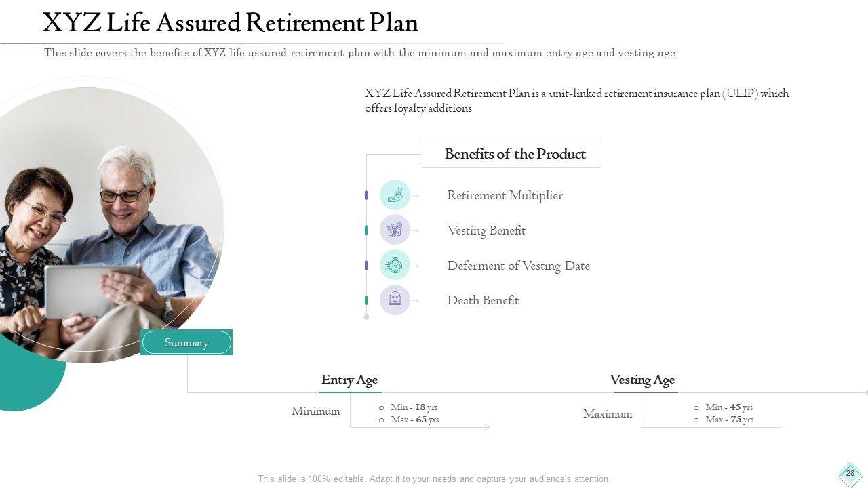Screen dimensions: 868x488
Task: Click the XYZ Life Assured Retirement Plan title
Action: click(x=230, y=23)
